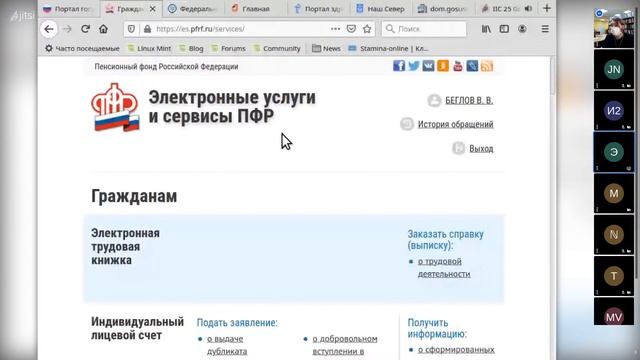
Task: Click the Выход exit icon
Action: coord(458,148)
